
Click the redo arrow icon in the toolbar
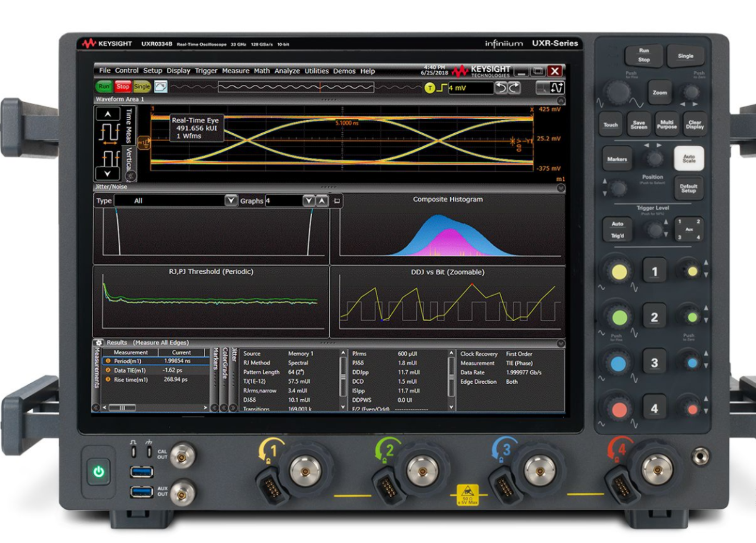514,88
